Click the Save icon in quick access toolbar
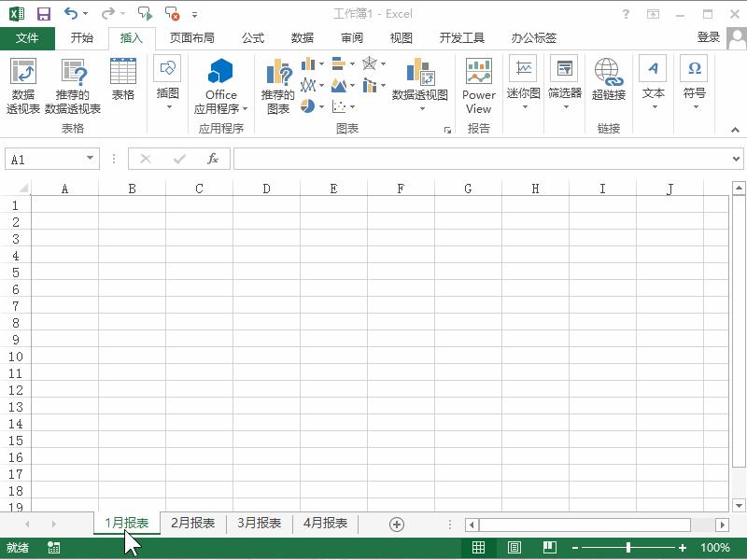747x560 pixels. click(42, 12)
